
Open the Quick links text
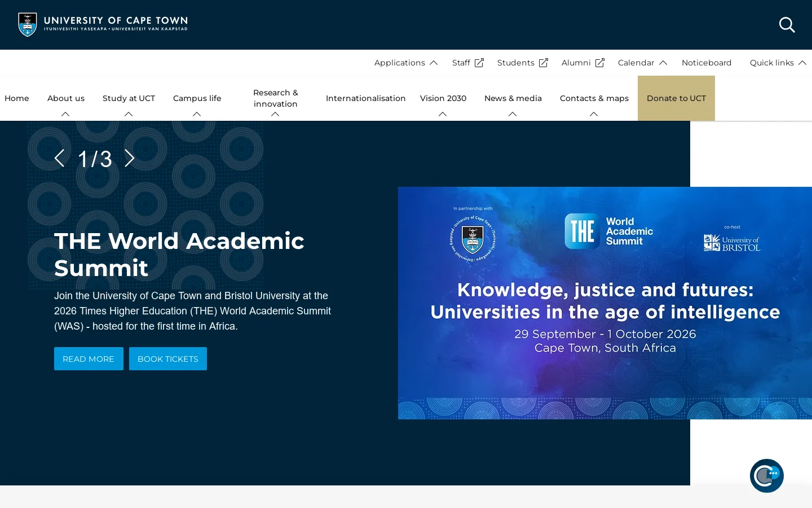[x=772, y=63]
